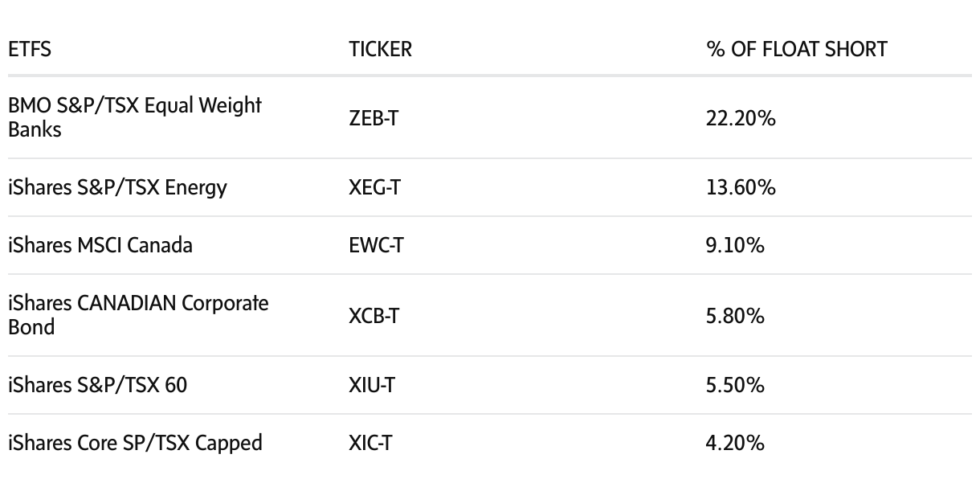The height and width of the screenshot is (479, 980).
Task: Click iShares Core SP/TSX Capped name
Action: (135, 443)
